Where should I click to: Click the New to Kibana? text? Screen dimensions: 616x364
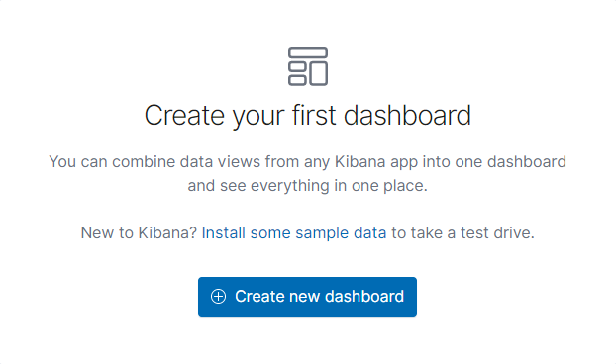point(139,233)
